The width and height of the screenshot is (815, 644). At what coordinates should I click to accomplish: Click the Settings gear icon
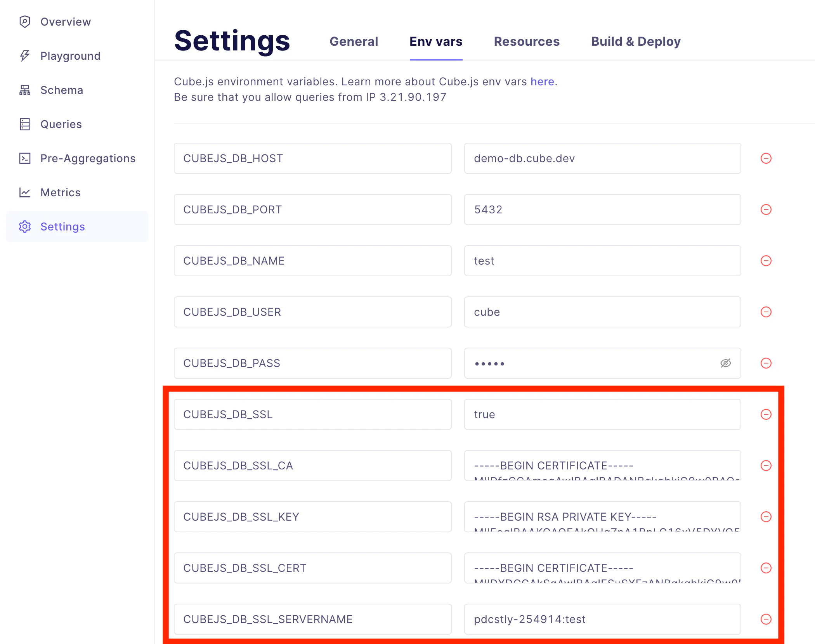(25, 227)
